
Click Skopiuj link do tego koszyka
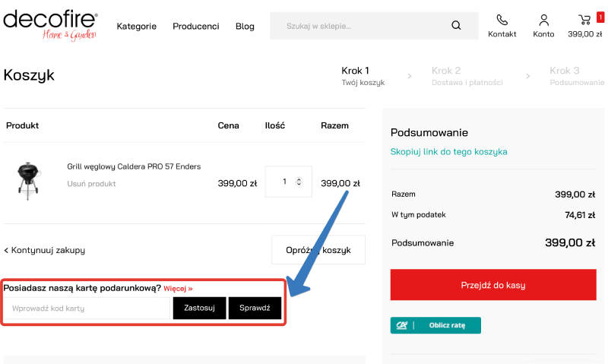448,152
